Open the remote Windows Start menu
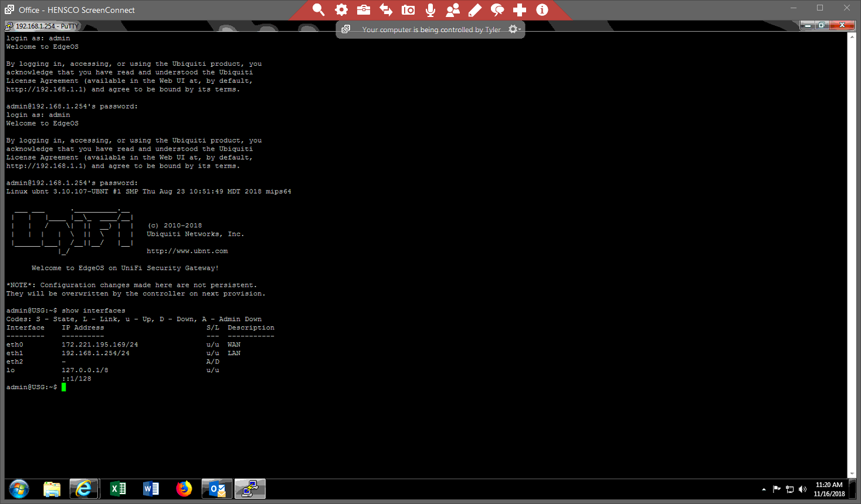 (19, 489)
